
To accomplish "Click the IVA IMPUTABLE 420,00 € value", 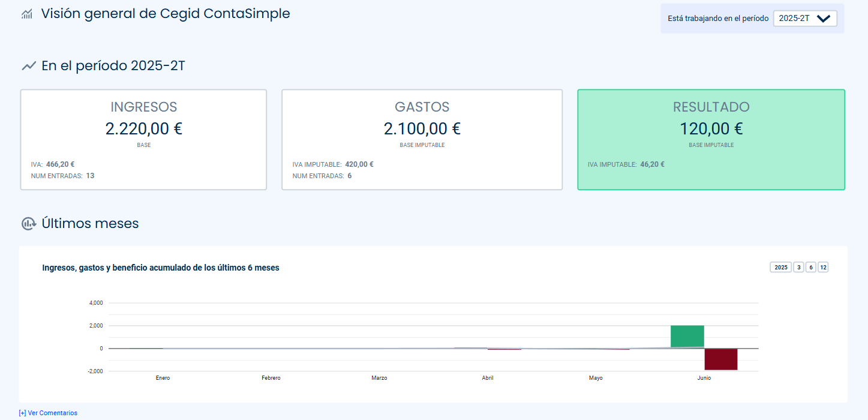I will point(359,164).
